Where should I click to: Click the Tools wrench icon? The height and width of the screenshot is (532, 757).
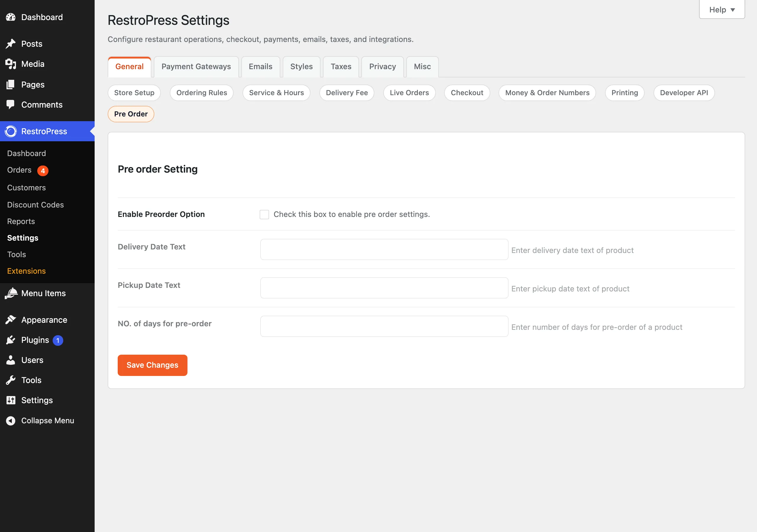point(11,380)
